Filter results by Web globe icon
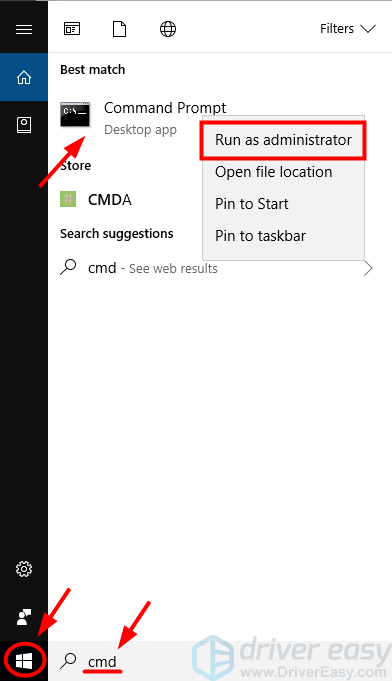The width and height of the screenshot is (392, 681). [x=168, y=29]
